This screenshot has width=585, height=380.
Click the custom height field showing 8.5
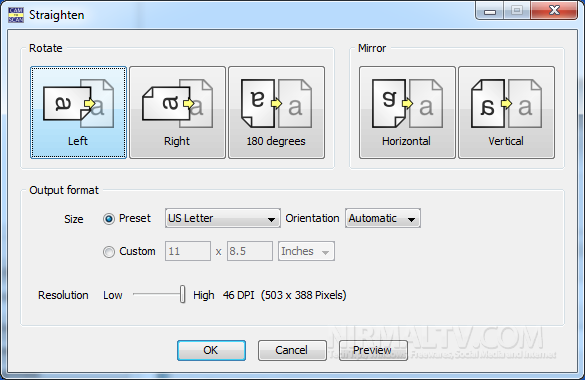250,251
